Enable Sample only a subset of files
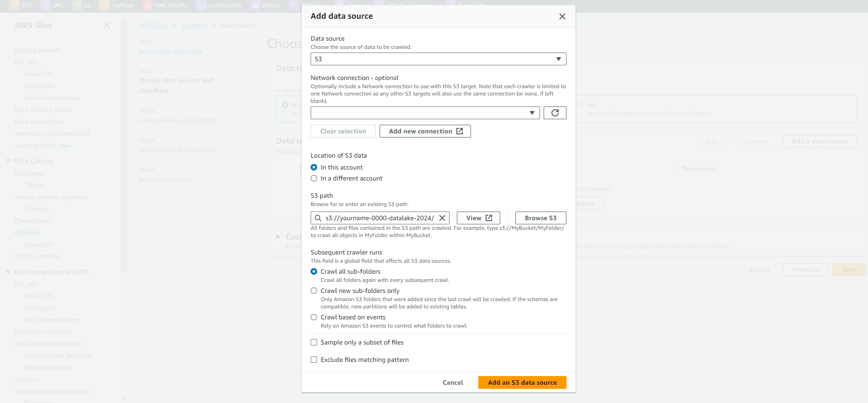 click(314, 342)
